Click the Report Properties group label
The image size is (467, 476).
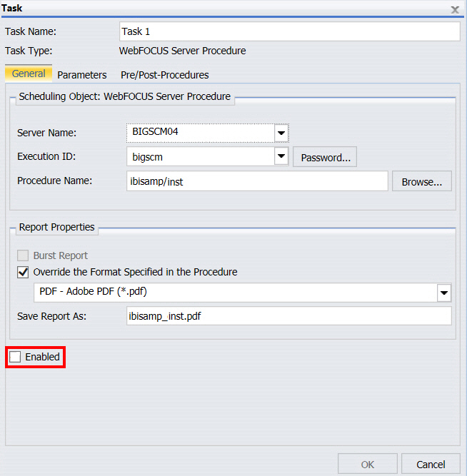coord(57,227)
